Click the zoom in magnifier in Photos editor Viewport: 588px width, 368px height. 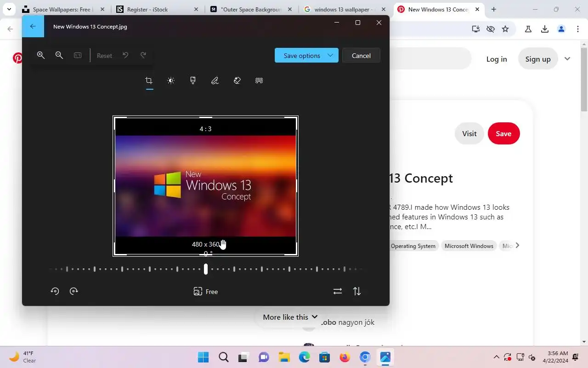pyautogui.click(x=41, y=55)
